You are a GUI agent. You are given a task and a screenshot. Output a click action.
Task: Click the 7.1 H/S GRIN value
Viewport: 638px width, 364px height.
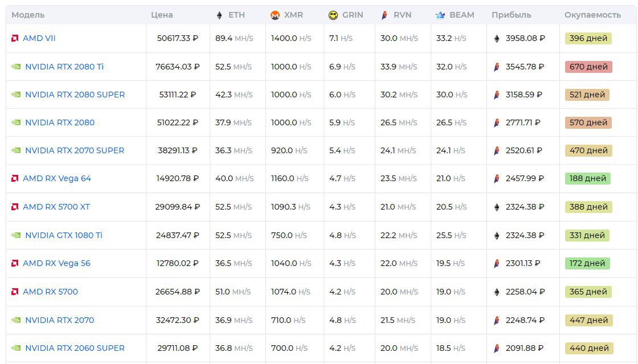tap(341, 38)
